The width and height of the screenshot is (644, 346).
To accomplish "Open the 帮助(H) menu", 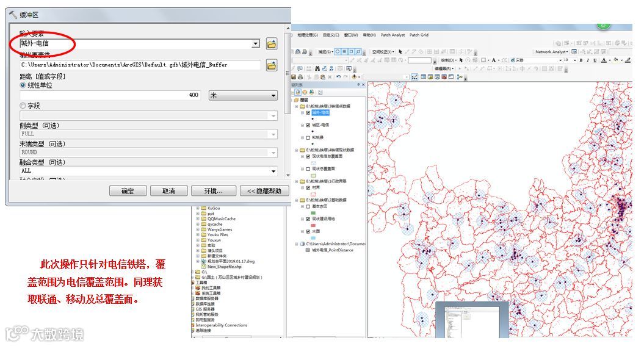I will point(369,35).
